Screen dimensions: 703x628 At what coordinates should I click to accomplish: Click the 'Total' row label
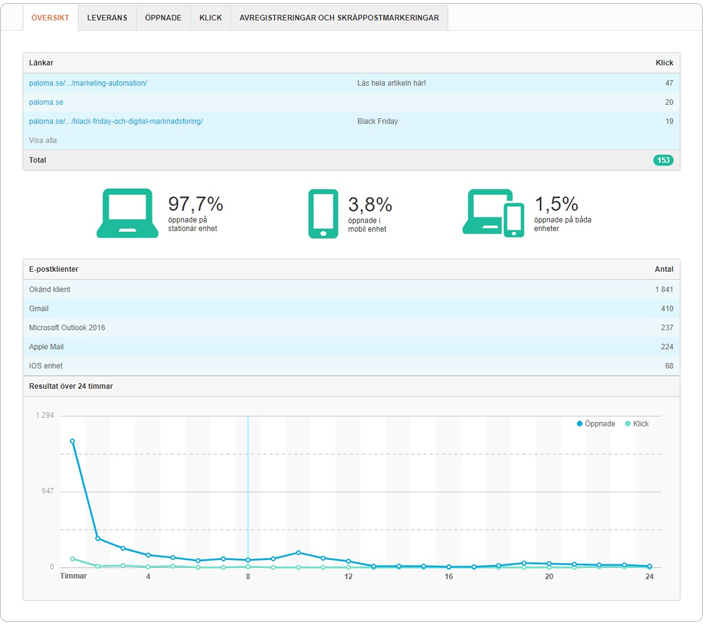(38, 160)
